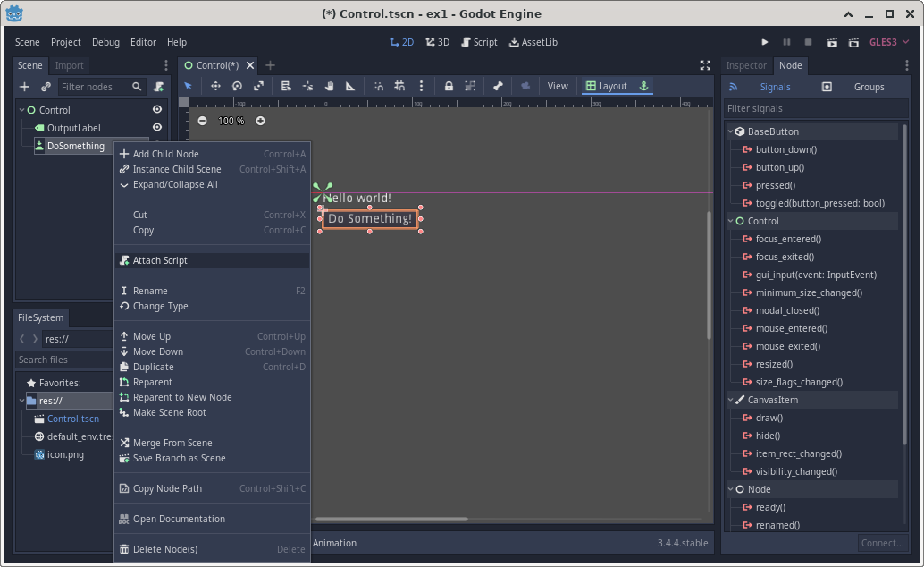Toggle grid snapping
The image size is (924, 567).
click(x=399, y=86)
